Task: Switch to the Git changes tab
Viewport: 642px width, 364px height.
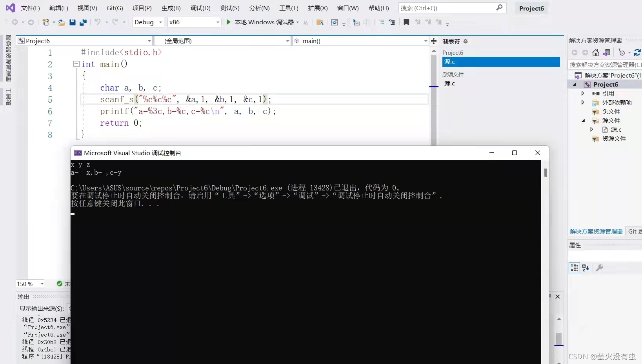Action: coord(635,232)
